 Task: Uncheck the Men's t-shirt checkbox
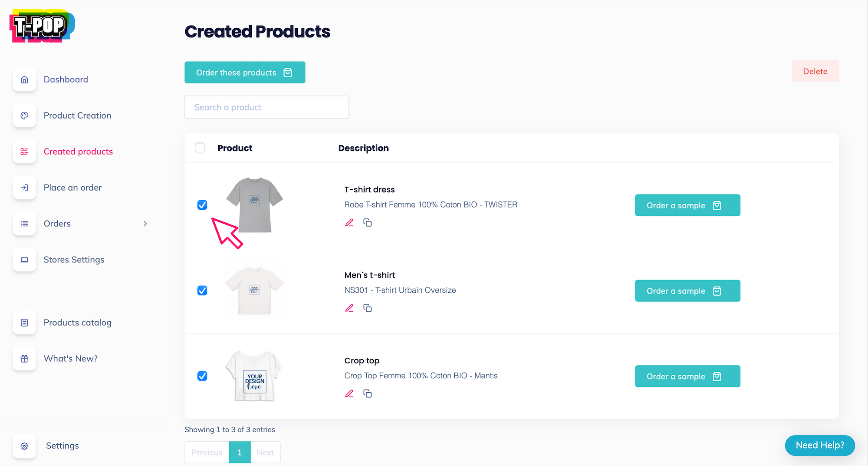tap(202, 291)
